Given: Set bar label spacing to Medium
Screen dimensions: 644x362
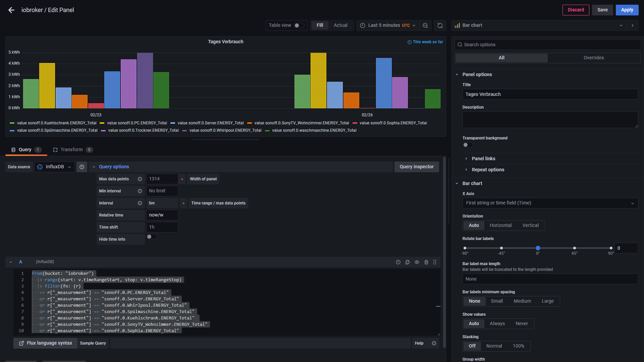Looking at the screenshot, I should 522,301.
